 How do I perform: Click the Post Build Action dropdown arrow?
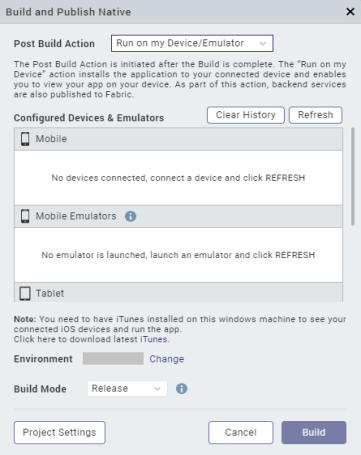(x=263, y=43)
